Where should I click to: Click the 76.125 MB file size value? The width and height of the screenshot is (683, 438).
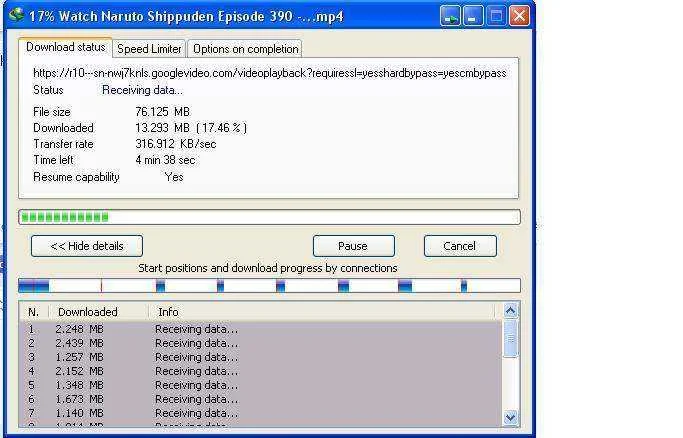[x=162, y=112]
